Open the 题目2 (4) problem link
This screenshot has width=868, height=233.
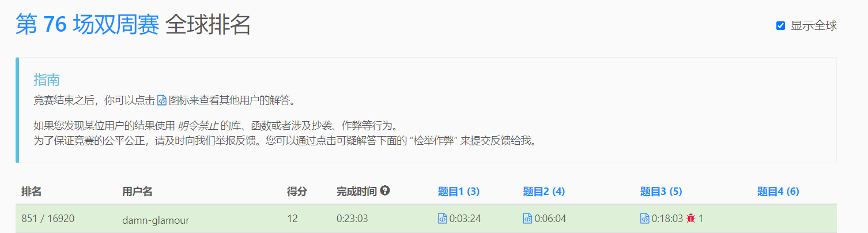point(544,191)
